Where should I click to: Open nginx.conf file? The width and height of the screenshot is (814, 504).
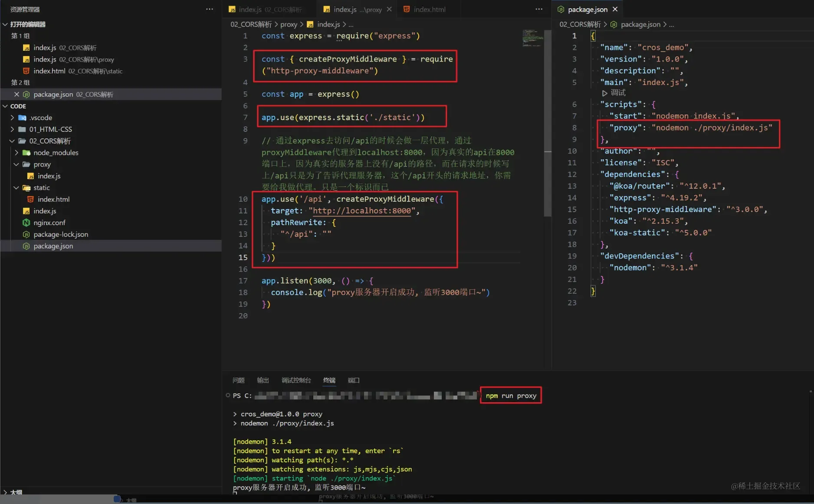(111, 223)
